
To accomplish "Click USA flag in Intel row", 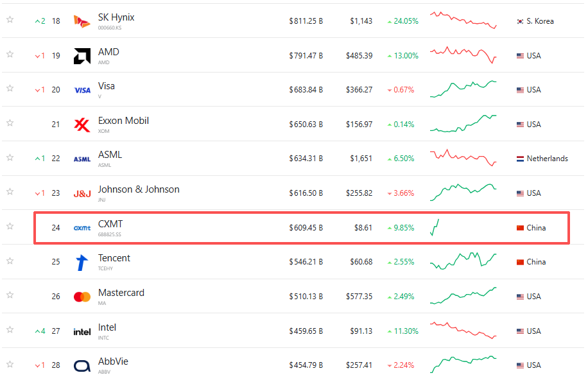I will [520, 331].
